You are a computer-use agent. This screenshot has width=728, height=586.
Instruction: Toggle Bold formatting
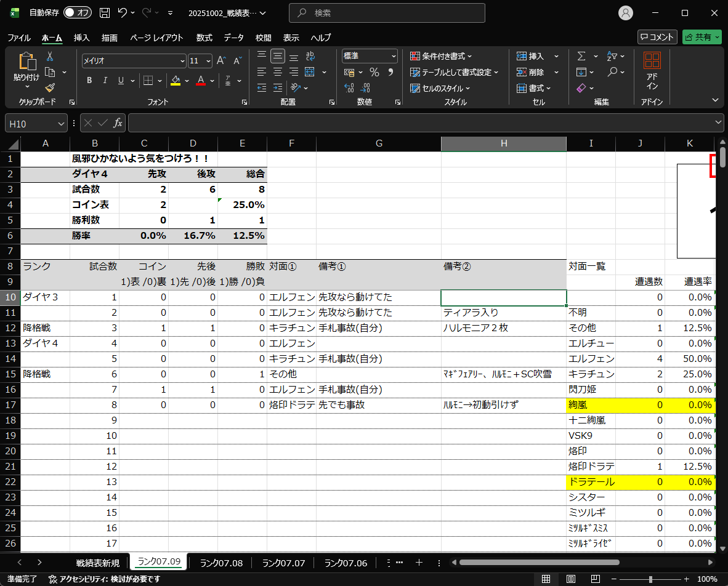tap(89, 80)
